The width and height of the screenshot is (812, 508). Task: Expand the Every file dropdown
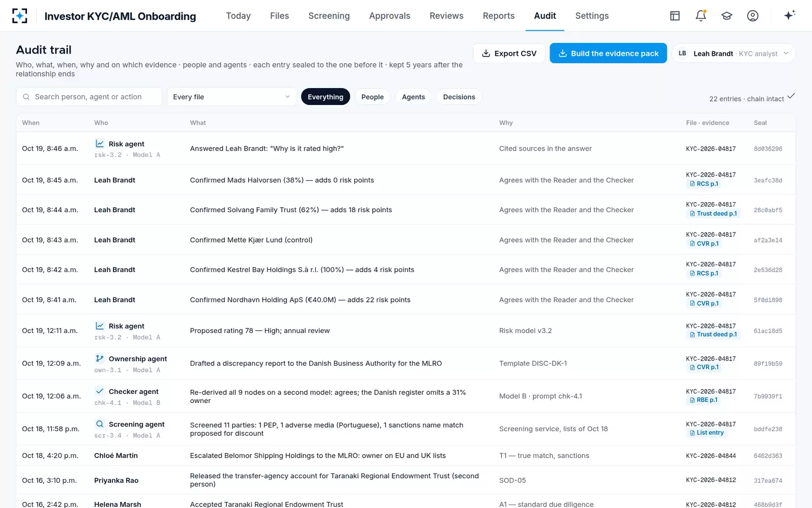(232, 97)
